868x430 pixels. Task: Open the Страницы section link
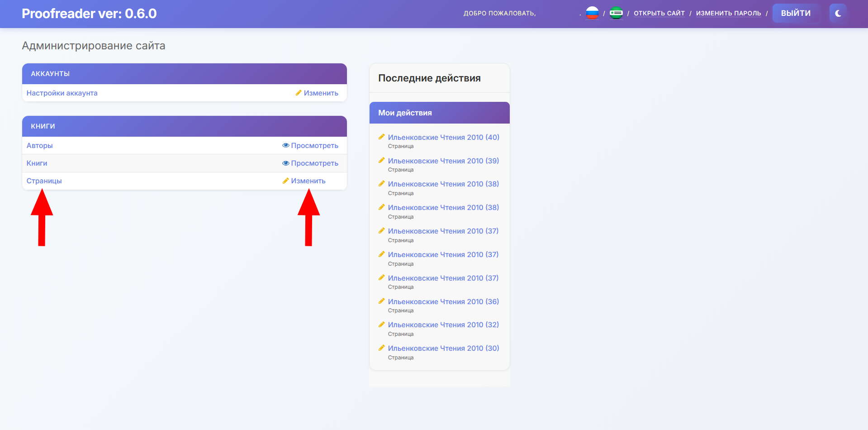tap(44, 181)
